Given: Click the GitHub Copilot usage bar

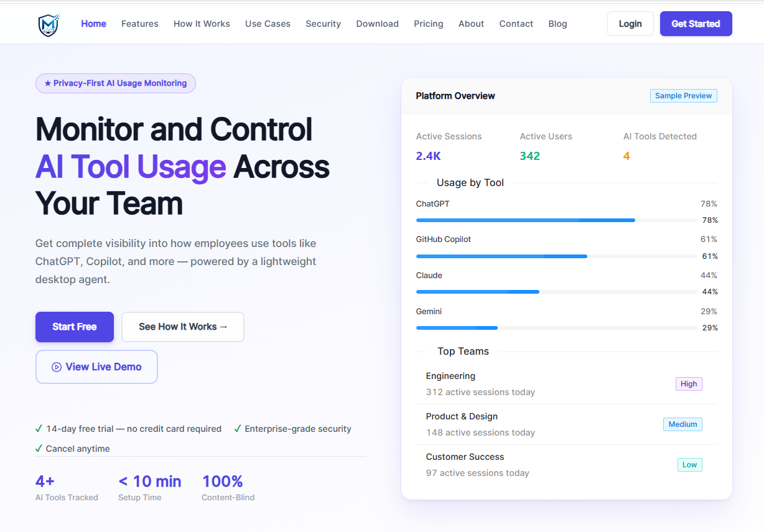Looking at the screenshot, I should pyautogui.click(x=556, y=256).
